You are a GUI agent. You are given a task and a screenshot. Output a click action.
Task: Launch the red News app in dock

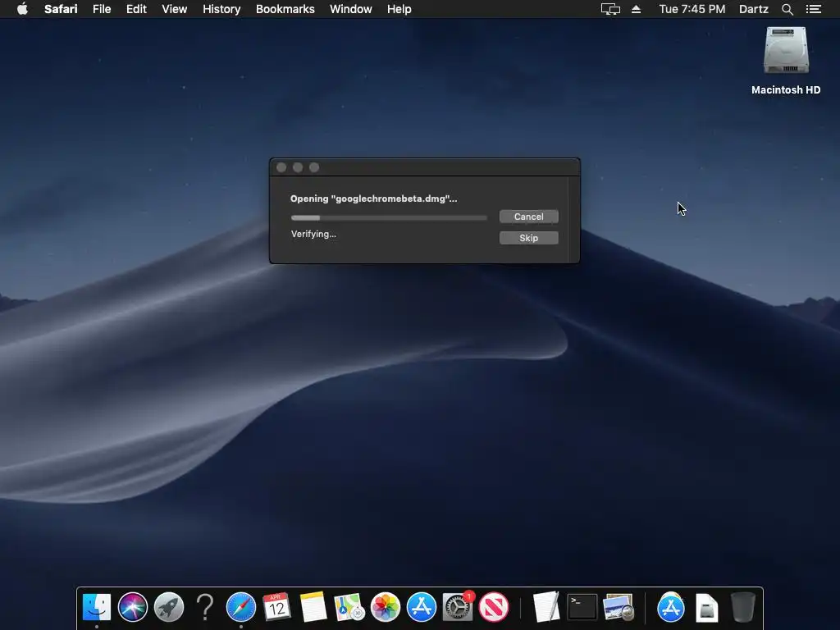point(493,607)
